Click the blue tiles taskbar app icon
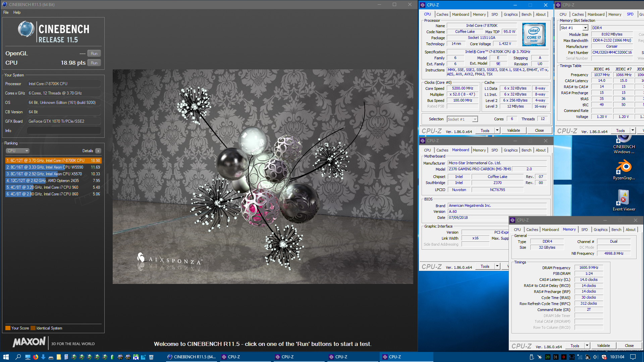Screen dimensions: 644x362 [x=143, y=357]
